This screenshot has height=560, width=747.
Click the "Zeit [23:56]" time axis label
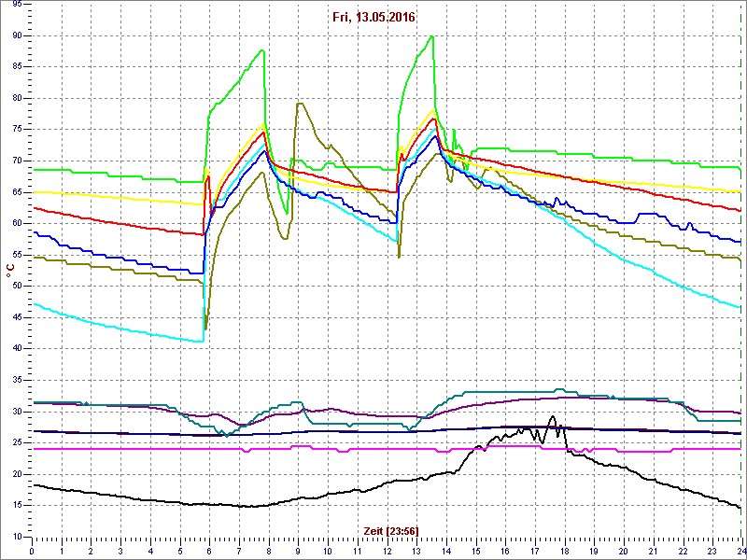point(391,530)
